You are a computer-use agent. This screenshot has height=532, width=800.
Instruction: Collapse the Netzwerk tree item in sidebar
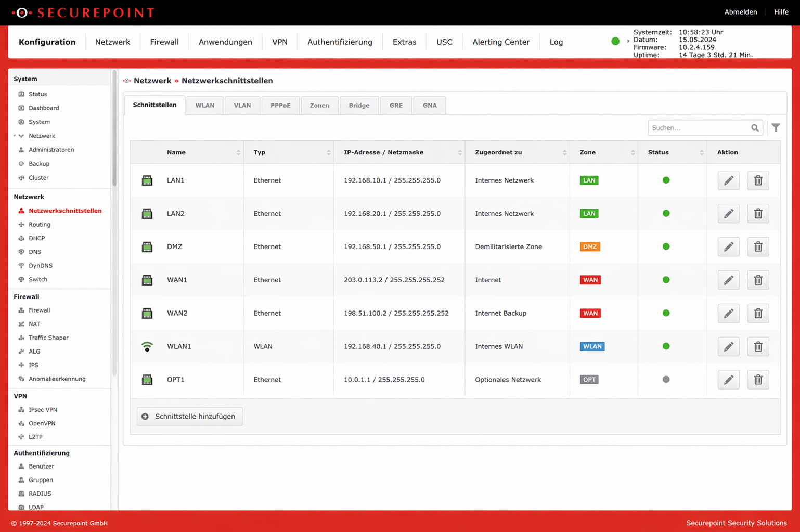(15, 136)
